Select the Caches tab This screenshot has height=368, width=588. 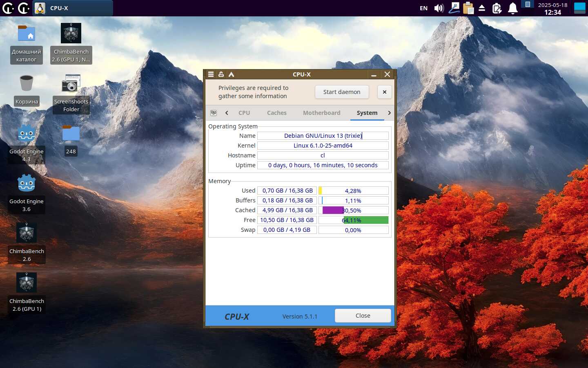click(276, 113)
